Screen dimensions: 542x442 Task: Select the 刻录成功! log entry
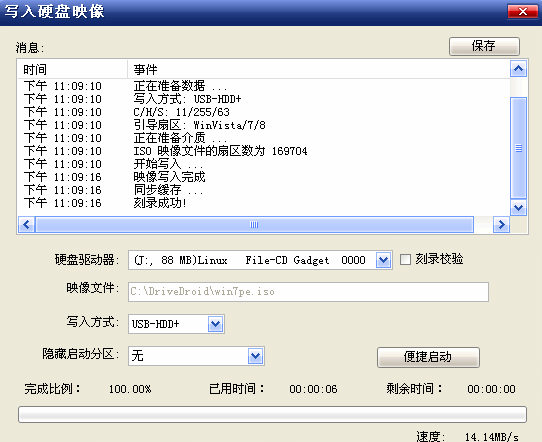pos(160,203)
